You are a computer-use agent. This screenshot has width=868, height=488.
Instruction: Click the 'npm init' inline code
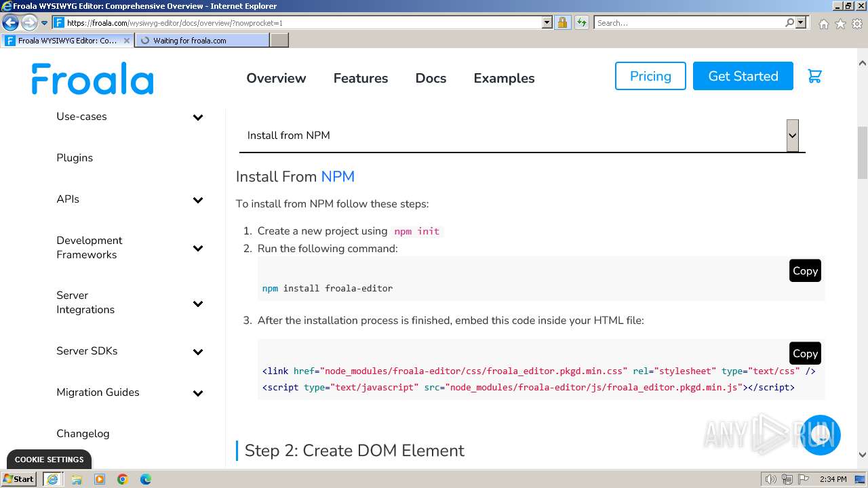pos(417,231)
